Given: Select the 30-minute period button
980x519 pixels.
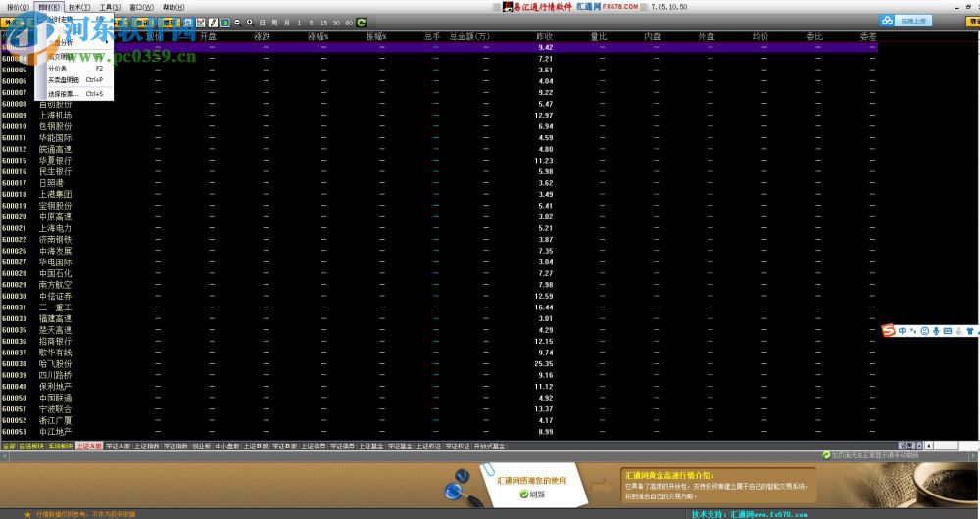Looking at the screenshot, I should coord(336,23).
